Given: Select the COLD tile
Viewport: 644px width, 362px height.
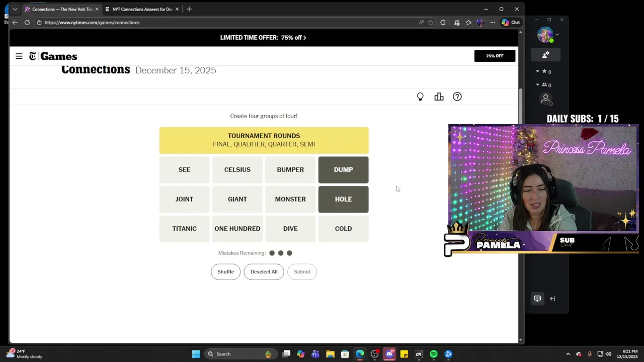Looking at the screenshot, I should 343,229.
